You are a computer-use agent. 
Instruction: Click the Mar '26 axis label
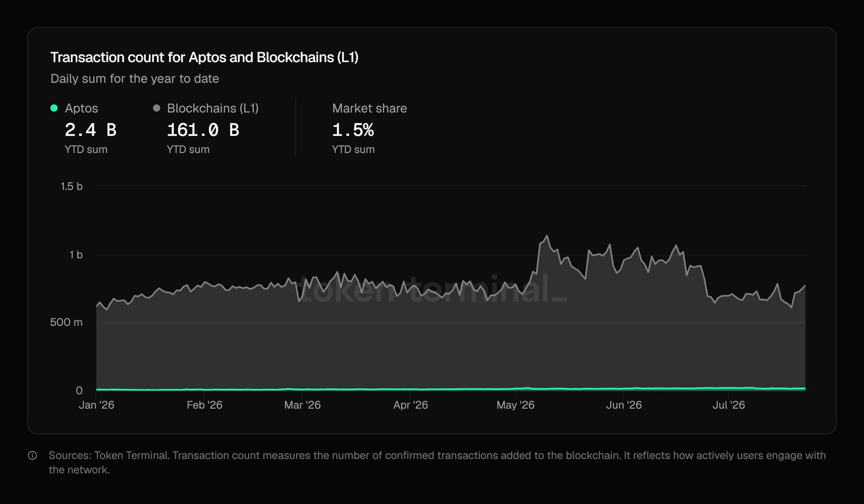point(302,405)
